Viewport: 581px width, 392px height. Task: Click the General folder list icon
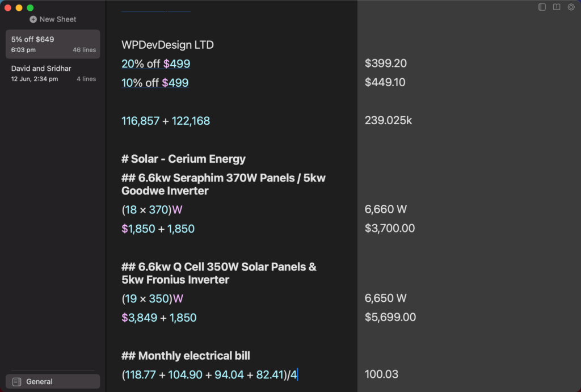[x=16, y=382]
